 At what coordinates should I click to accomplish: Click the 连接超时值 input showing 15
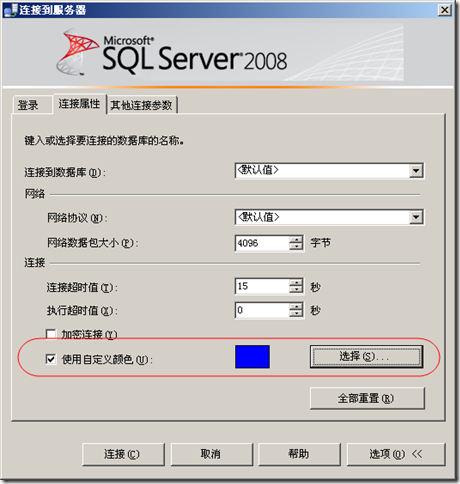click(262, 286)
